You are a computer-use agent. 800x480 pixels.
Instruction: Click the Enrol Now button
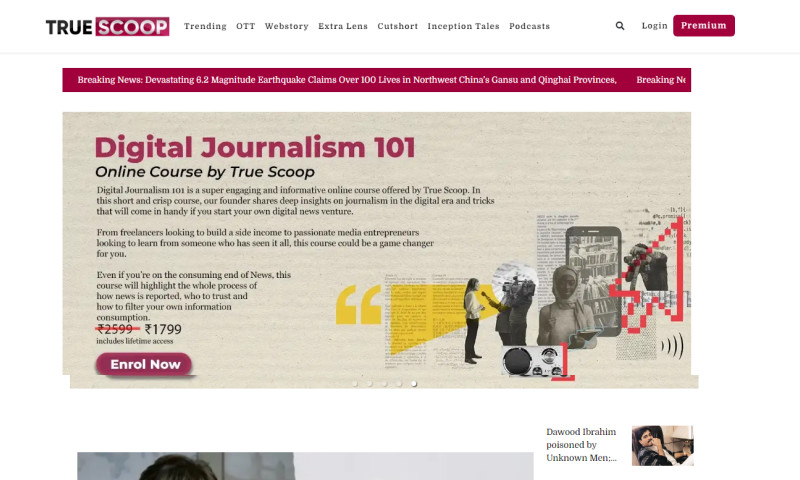(145, 364)
